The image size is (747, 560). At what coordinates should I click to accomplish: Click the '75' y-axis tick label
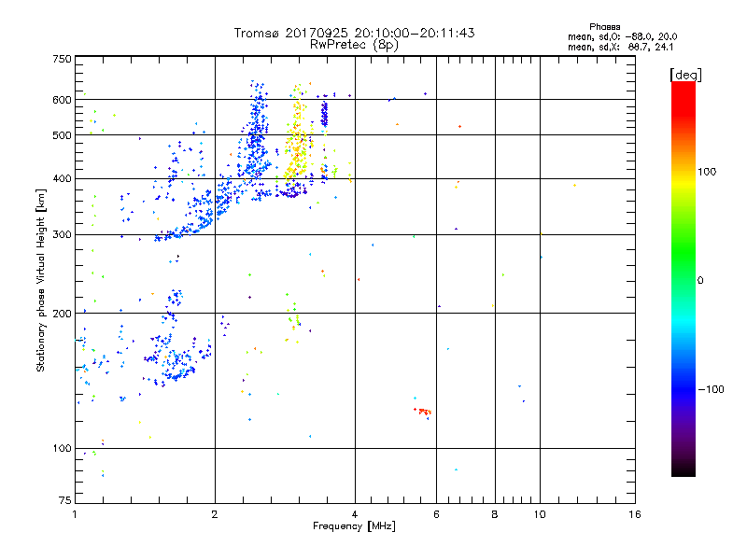(65, 500)
